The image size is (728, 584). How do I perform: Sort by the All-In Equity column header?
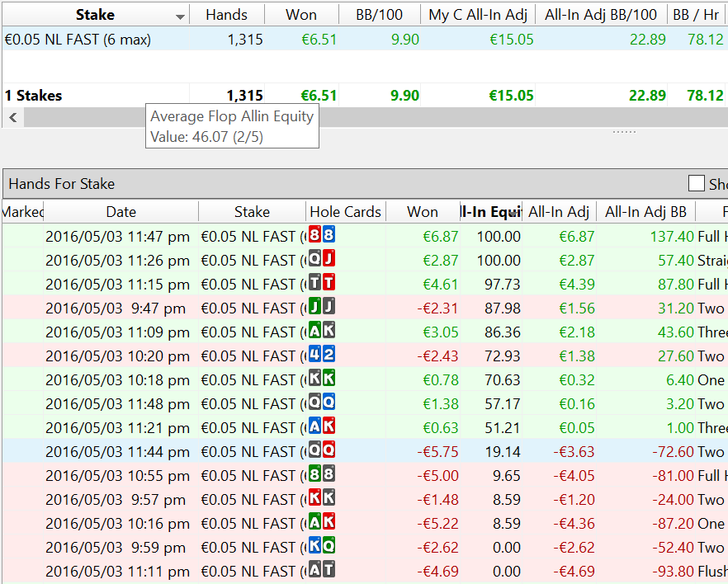[491, 212]
